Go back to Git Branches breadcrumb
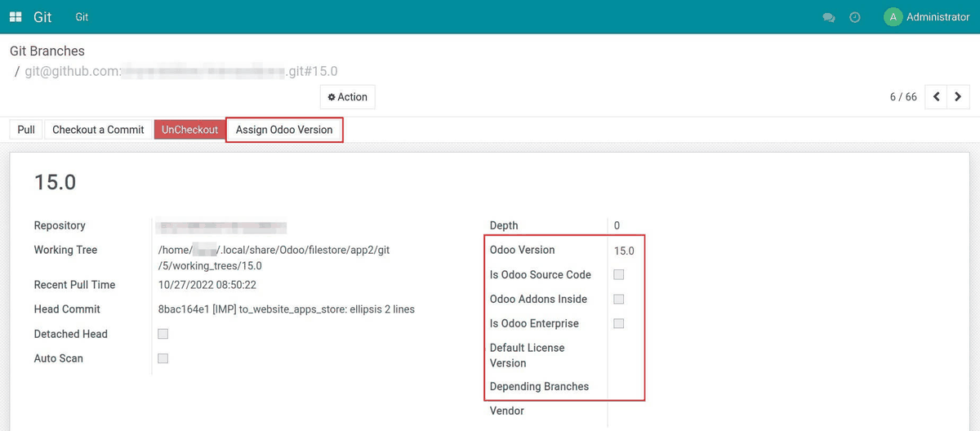 coord(47,51)
